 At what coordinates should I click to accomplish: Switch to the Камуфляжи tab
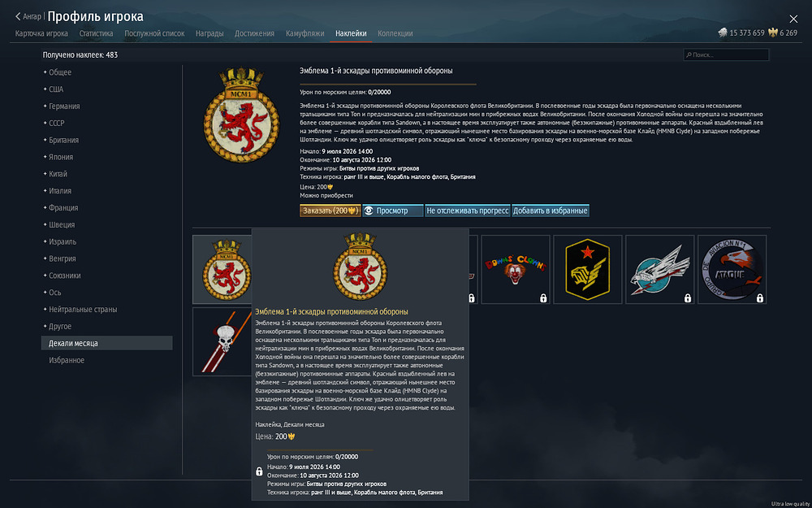tap(305, 33)
